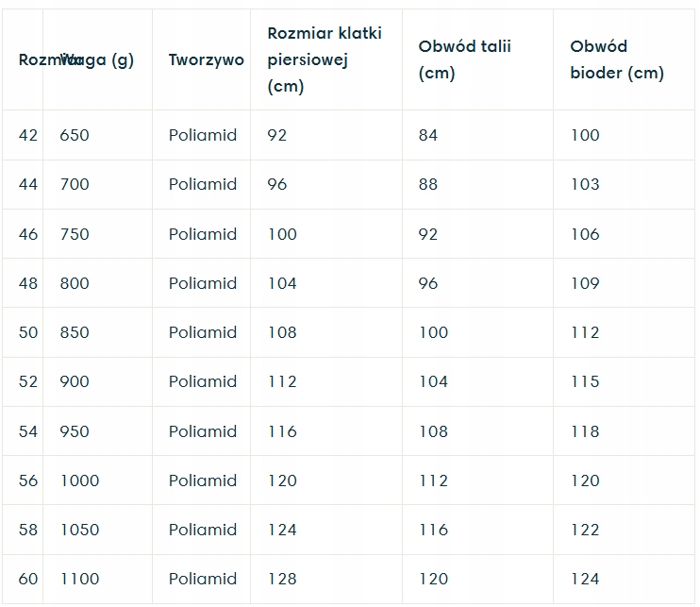Viewport: 700px width, 607px height.
Task: Select the "Obwód talii (cm)" header
Action: point(453,59)
